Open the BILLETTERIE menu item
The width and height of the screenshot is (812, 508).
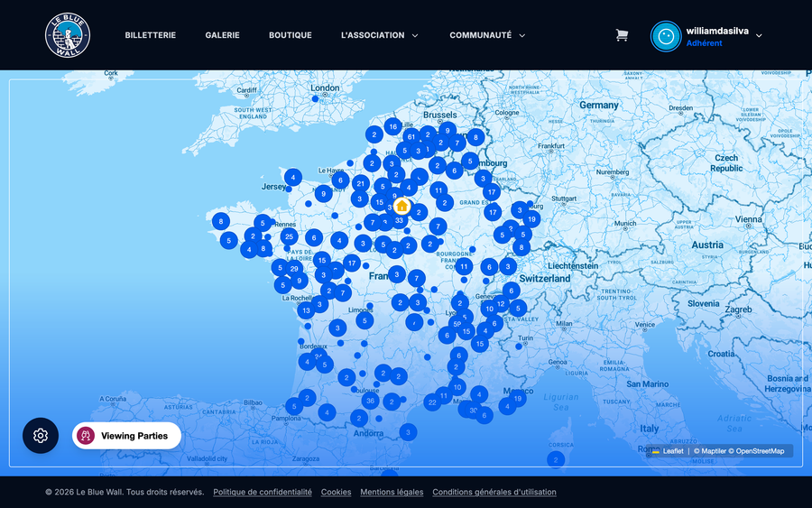pyautogui.click(x=150, y=35)
